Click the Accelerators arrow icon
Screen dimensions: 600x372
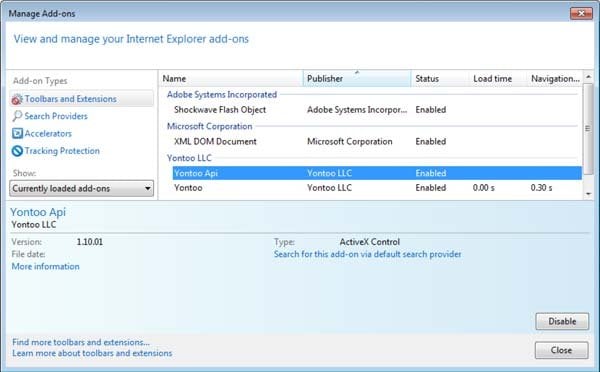pyautogui.click(x=17, y=133)
